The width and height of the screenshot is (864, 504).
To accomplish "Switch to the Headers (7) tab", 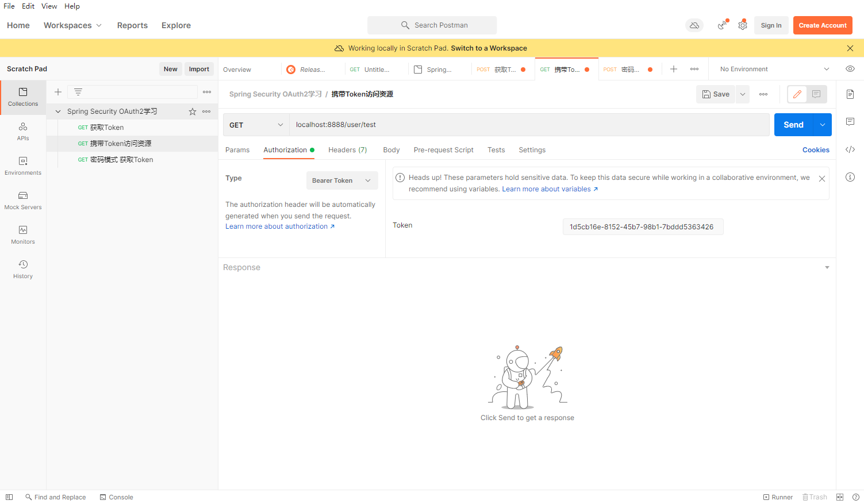I will (348, 150).
